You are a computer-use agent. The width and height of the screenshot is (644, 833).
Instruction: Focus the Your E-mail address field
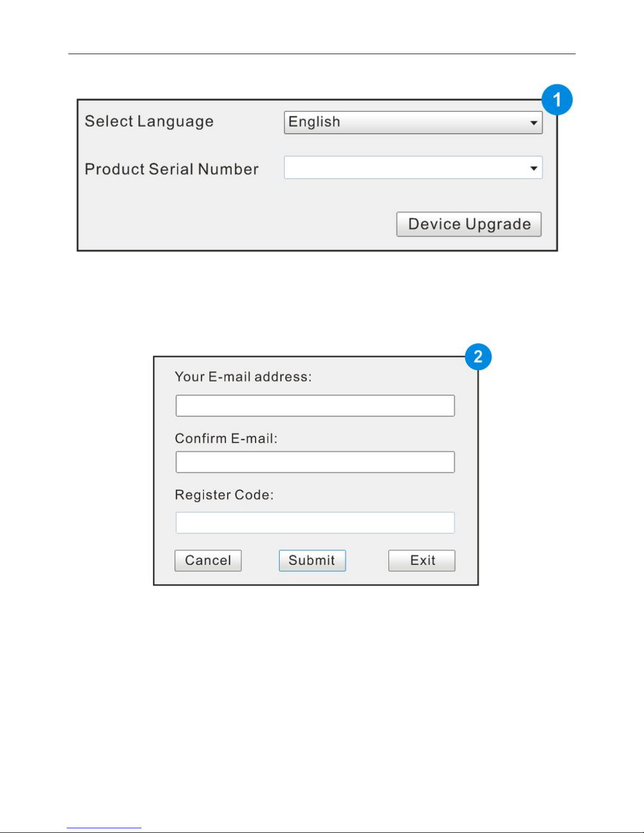click(x=315, y=406)
